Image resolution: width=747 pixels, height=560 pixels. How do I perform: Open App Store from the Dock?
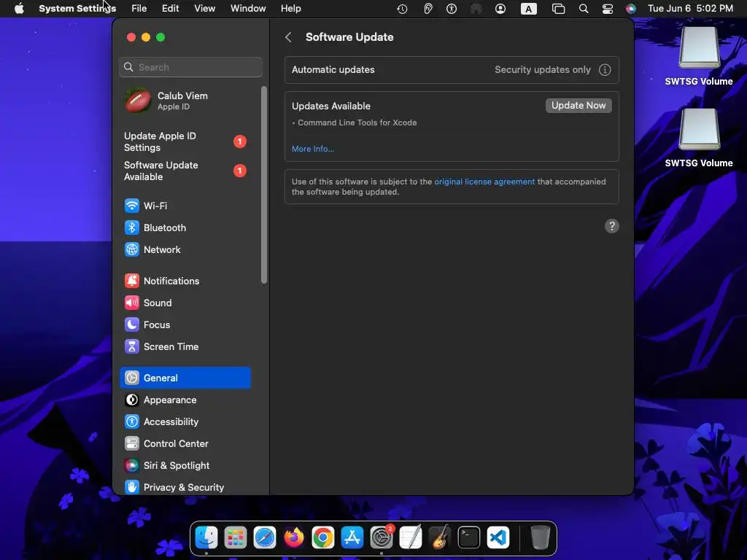[352, 537]
